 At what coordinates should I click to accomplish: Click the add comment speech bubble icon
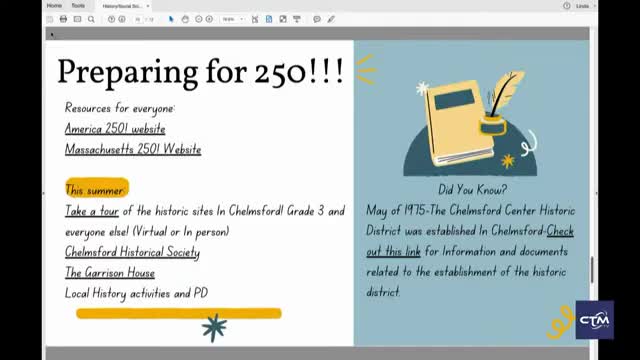(317, 19)
